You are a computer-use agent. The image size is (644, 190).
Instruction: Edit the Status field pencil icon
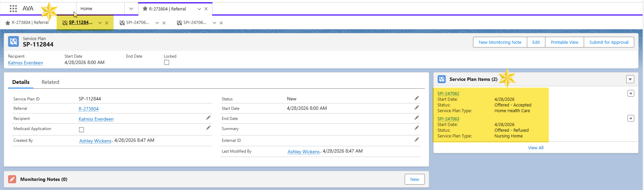(x=417, y=98)
